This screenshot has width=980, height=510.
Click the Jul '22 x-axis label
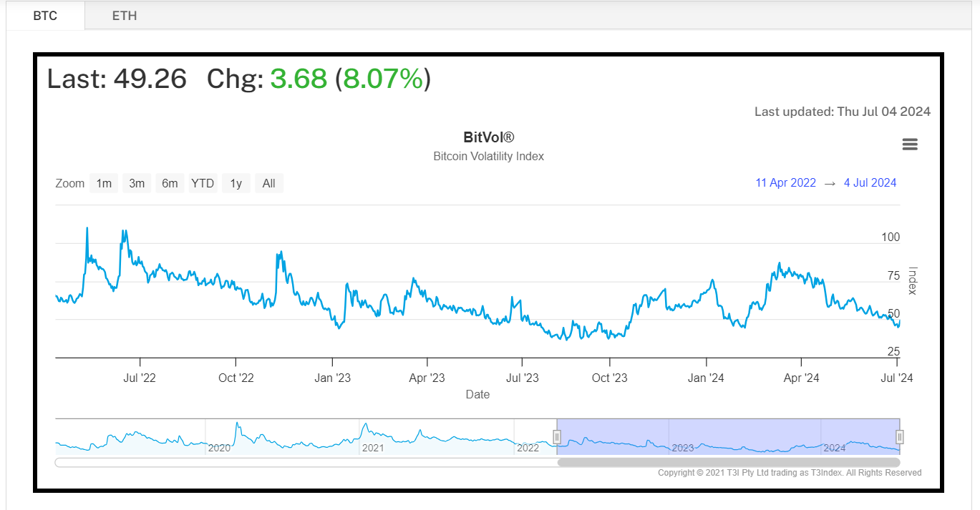140,378
